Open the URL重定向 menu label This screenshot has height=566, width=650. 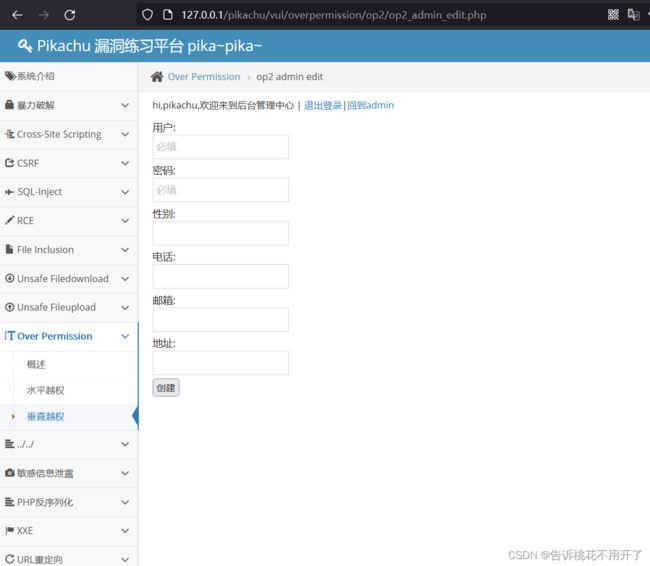[40, 559]
